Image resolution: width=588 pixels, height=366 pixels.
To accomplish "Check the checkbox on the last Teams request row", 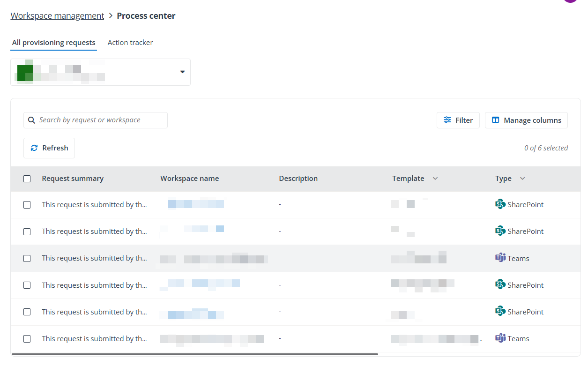I will 27,338.
